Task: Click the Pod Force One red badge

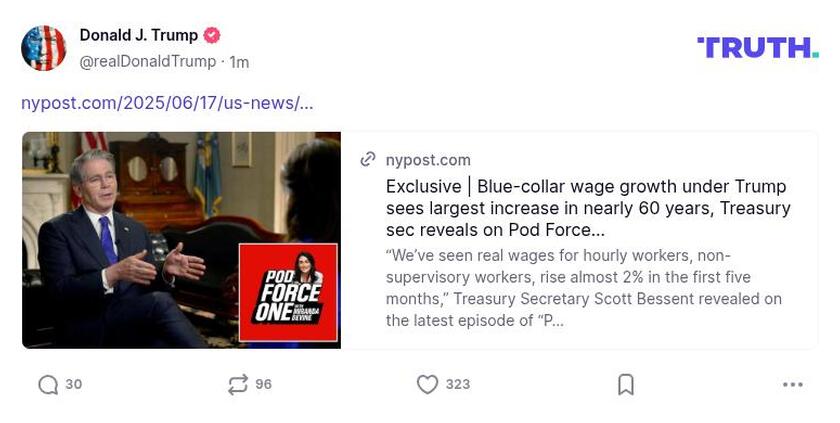Action: click(x=288, y=292)
